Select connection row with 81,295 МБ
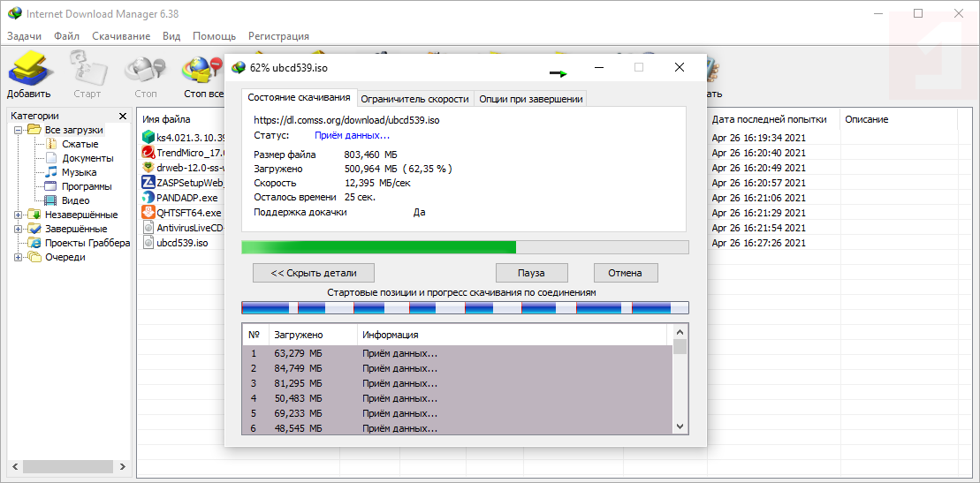The image size is (980, 483). click(x=458, y=383)
